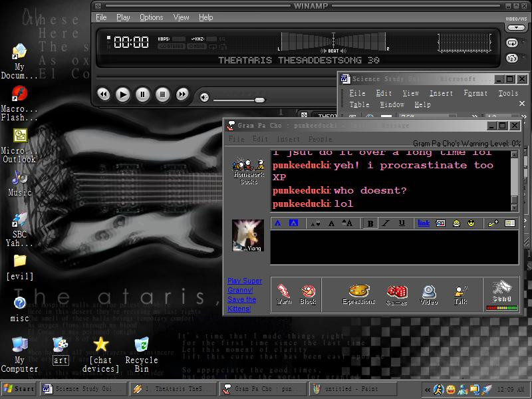Click the buddy info card icon in chat
The image size is (532, 399).
point(510,223)
